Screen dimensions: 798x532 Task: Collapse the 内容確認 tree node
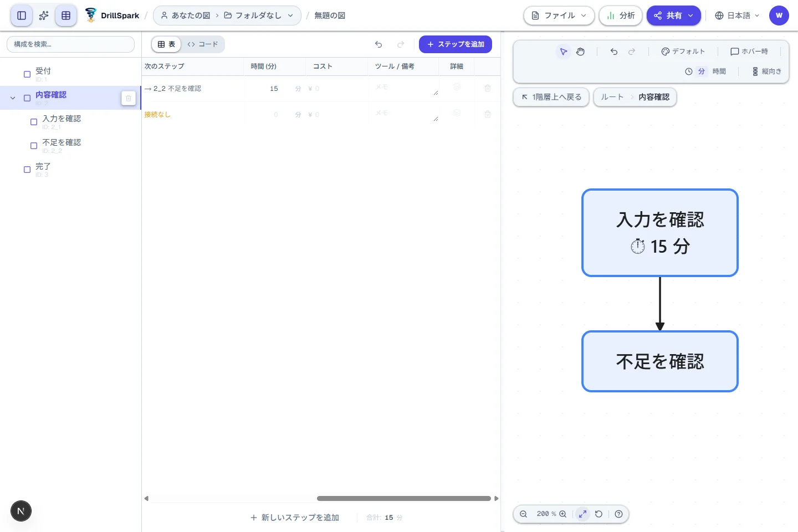coord(13,98)
